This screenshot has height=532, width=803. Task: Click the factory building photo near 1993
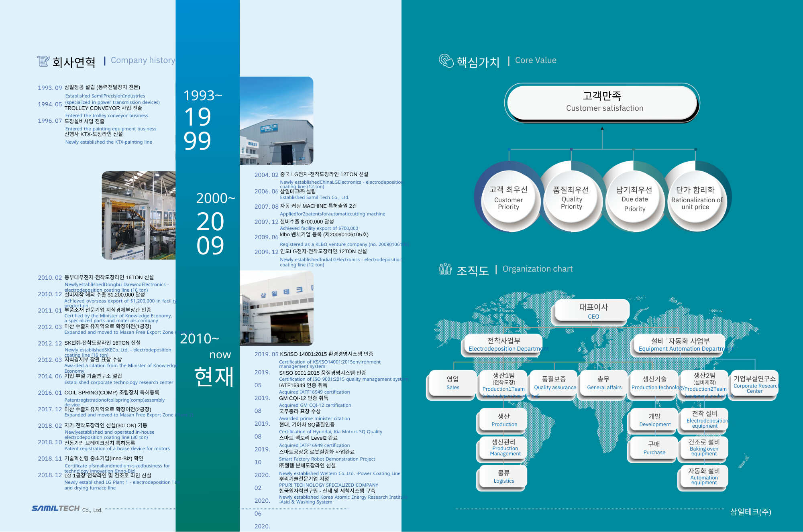click(276, 121)
